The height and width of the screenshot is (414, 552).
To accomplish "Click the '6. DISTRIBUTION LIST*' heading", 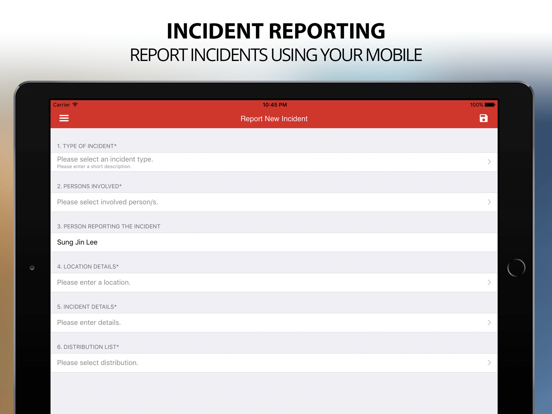I will coord(88,346).
